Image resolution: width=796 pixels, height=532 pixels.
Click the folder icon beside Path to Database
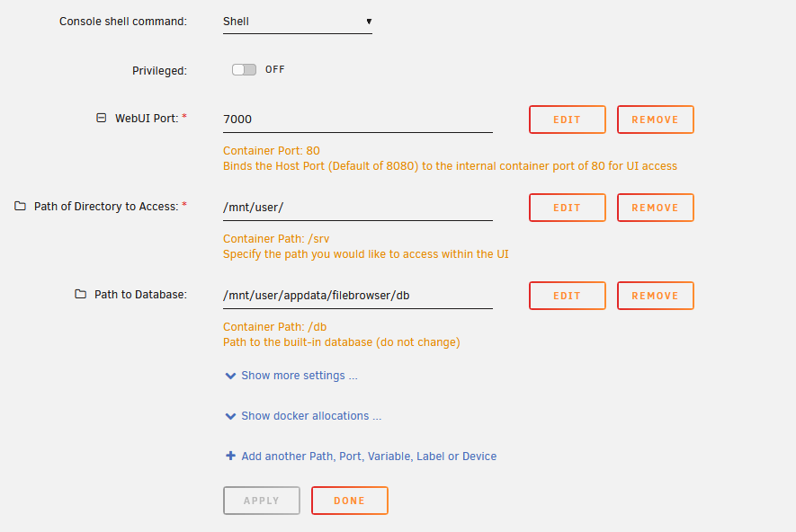pyautogui.click(x=80, y=294)
